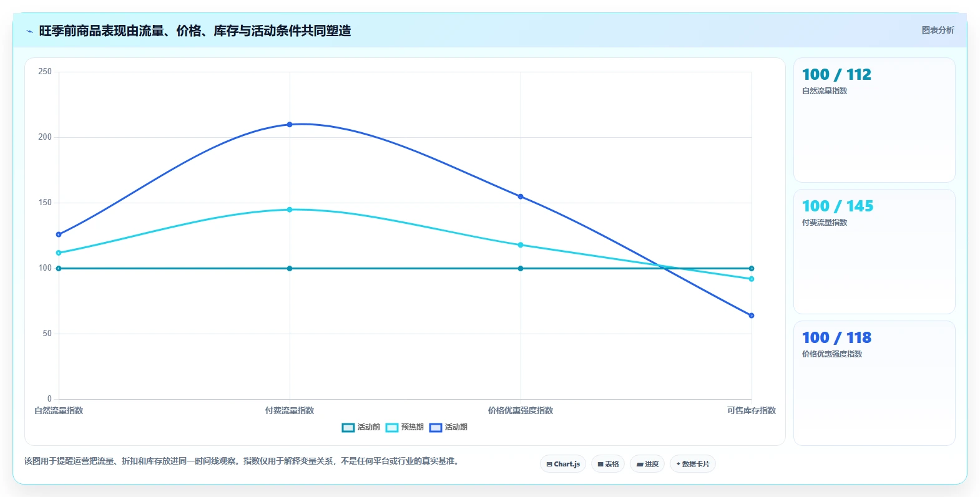Click the 图表分析 label in the header
Viewport: 980px width, 497px height.
point(938,30)
